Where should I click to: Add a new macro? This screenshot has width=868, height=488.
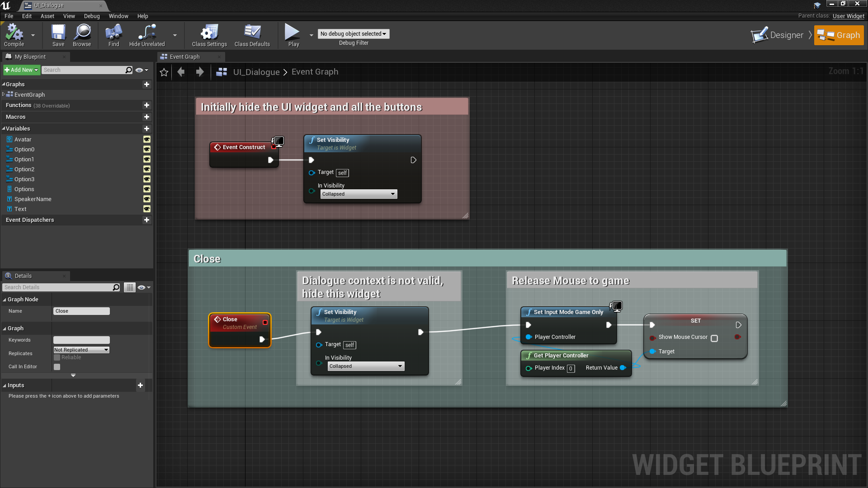click(146, 117)
